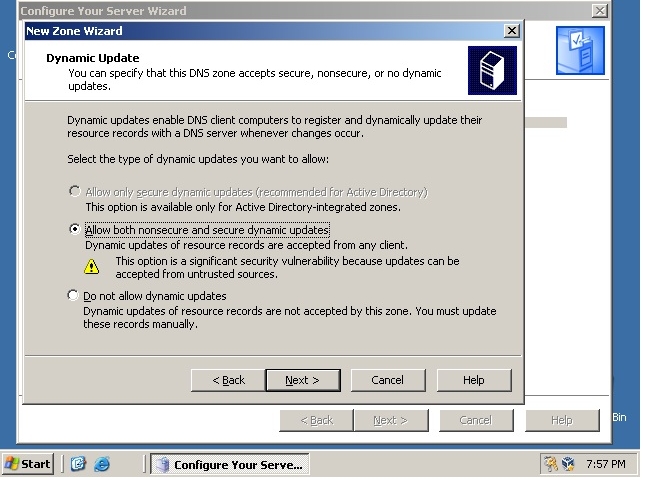Open Help in New Zone Wizard
This screenshot has height=490, width=652.
474,380
